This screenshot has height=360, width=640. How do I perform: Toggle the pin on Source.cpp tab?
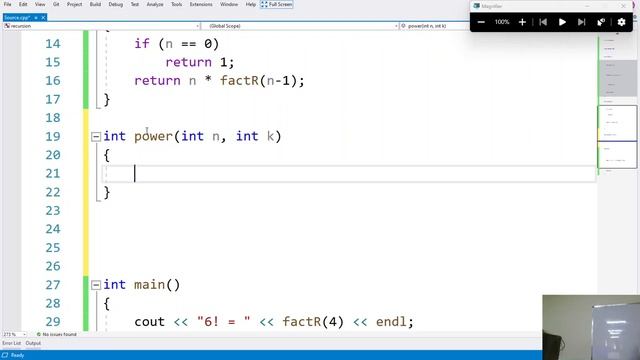[x=36, y=18]
